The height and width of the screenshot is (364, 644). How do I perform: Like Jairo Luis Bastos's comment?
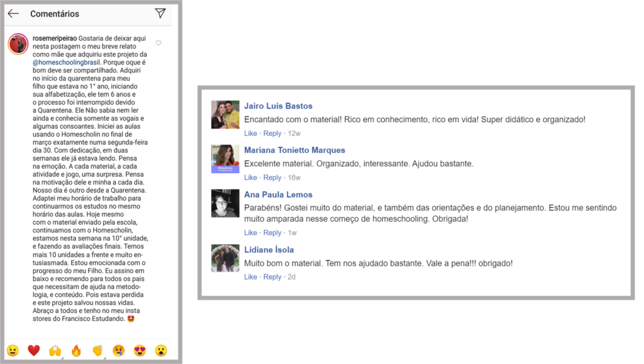[250, 134]
